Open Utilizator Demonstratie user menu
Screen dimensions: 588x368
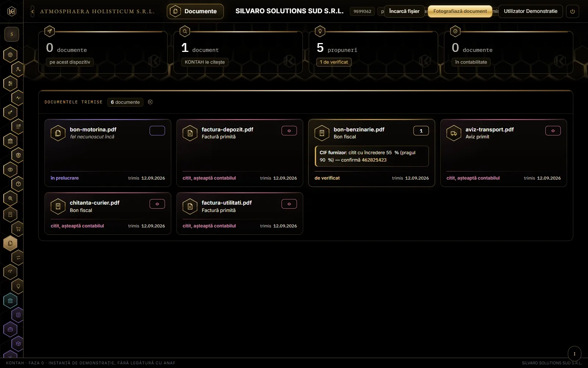(x=530, y=11)
